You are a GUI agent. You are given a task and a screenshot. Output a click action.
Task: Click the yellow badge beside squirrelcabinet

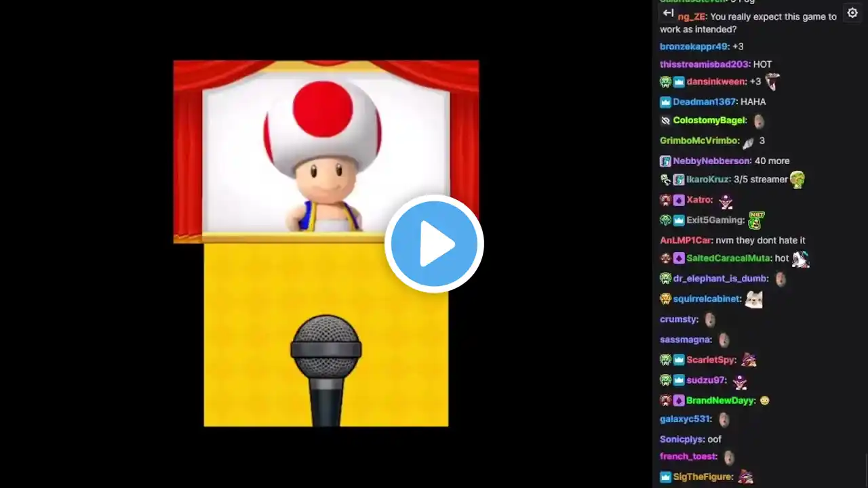pos(665,299)
